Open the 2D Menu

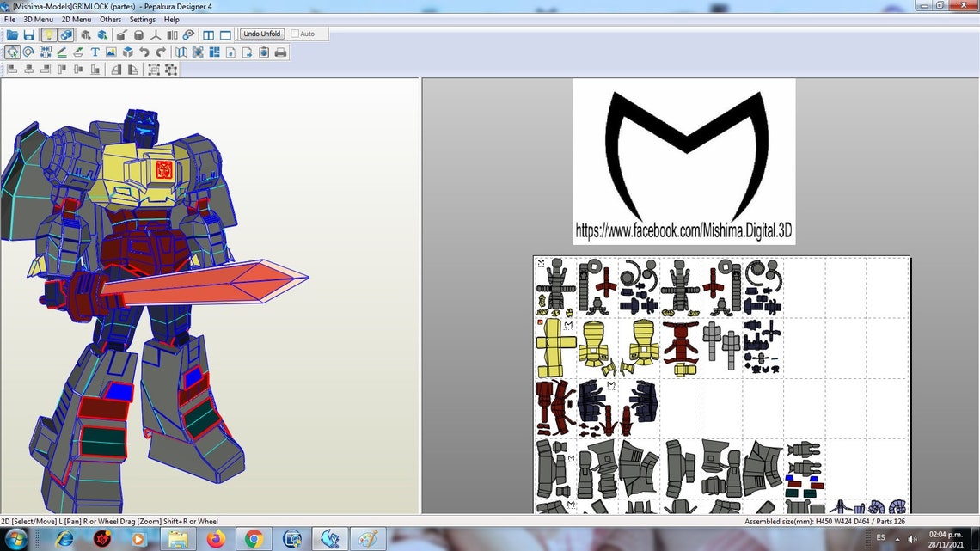[x=77, y=20]
